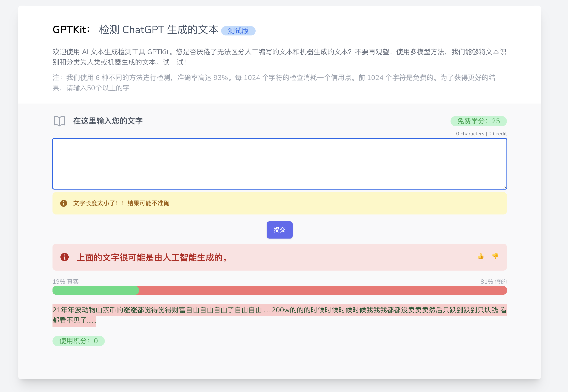This screenshot has height=392, width=568.
Task: Click the 使用积分: 0 badge
Action: [x=79, y=341]
